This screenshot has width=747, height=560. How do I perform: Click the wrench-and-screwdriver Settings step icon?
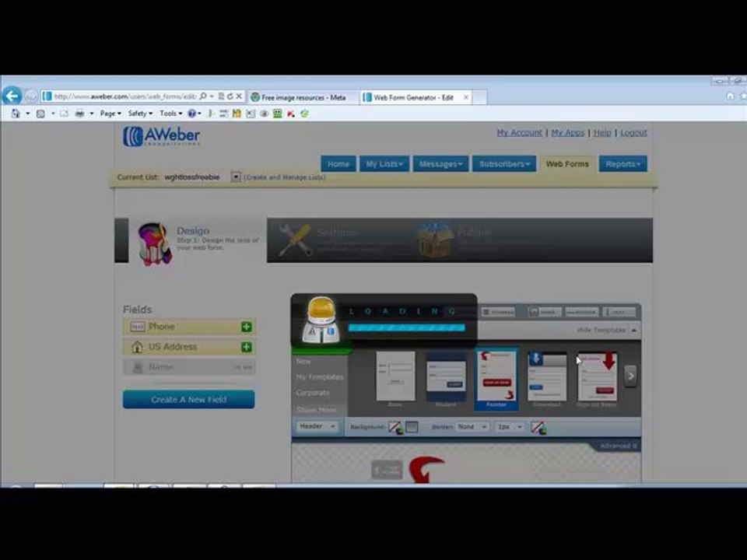(x=295, y=240)
